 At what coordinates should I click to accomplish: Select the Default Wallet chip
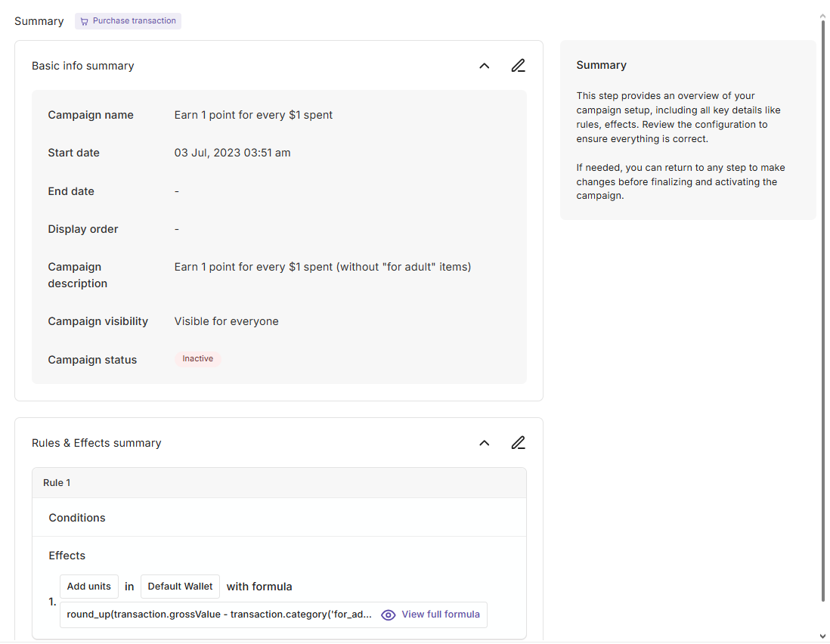[180, 587]
